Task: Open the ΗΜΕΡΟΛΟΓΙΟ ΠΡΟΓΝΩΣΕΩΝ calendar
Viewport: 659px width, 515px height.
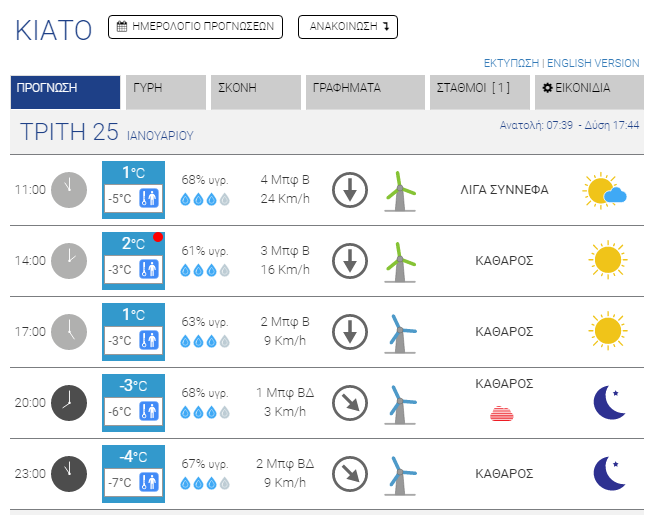Action: pyautogui.click(x=195, y=27)
